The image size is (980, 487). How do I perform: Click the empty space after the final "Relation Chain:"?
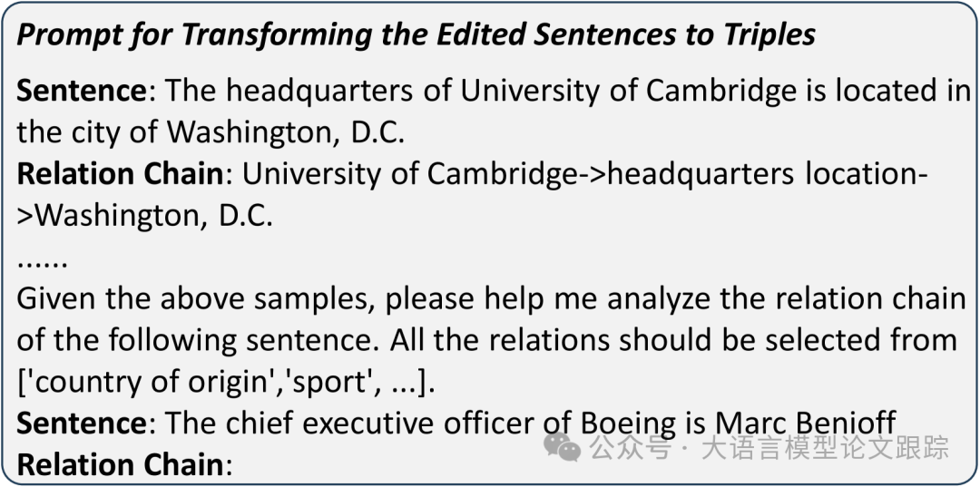click(363, 465)
